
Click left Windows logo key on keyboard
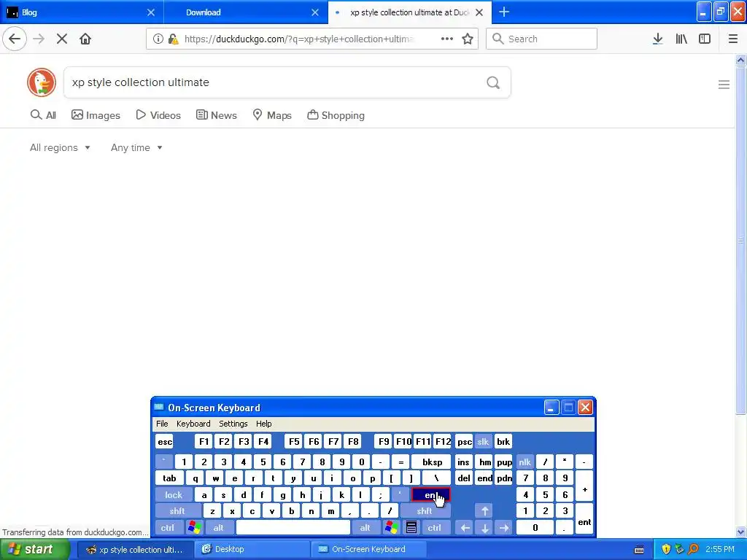(x=194, y=528)
